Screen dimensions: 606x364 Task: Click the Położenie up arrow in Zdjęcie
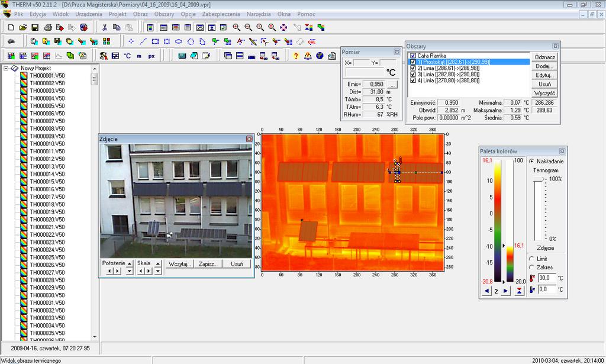coord(130,263)
